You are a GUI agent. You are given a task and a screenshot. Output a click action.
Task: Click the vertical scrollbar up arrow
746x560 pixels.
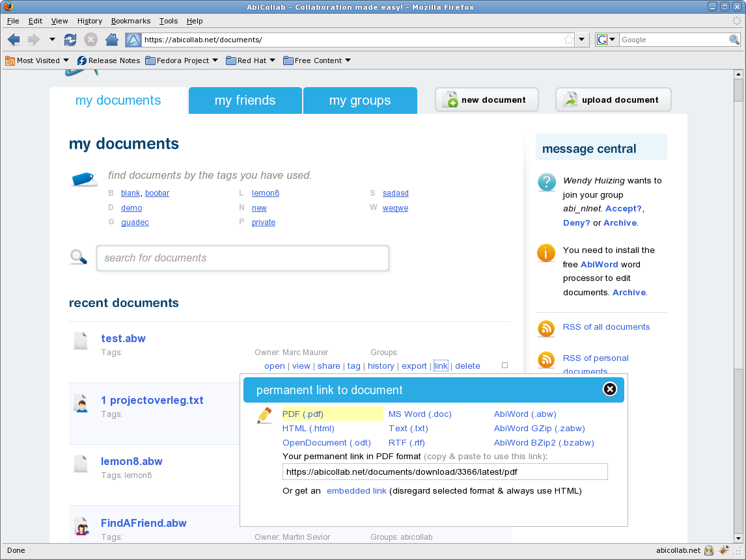[738, 74]
